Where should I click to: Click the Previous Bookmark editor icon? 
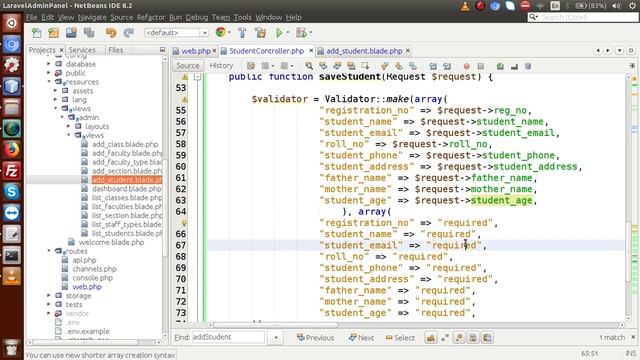click(x=384, y=66)
